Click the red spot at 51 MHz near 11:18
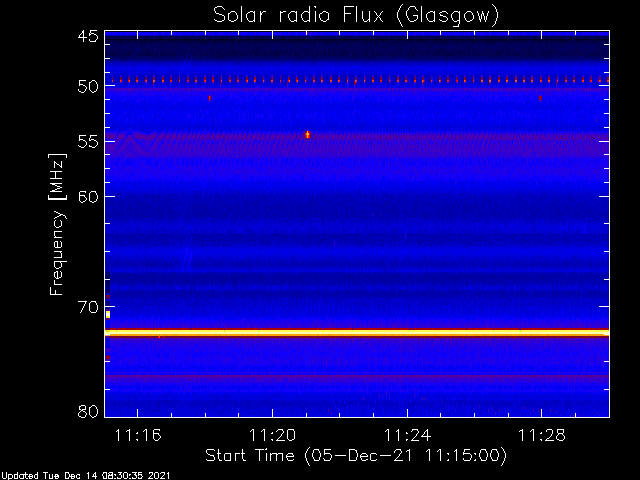 click(x=210, y=98)
